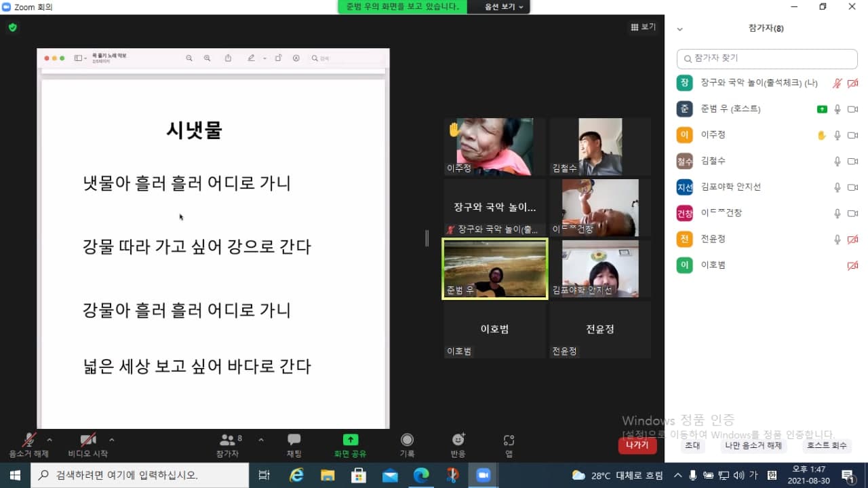Select 준범 우 (호스트) in list
Viewport: 868px width, 488px height.
[x=767, y=109]
